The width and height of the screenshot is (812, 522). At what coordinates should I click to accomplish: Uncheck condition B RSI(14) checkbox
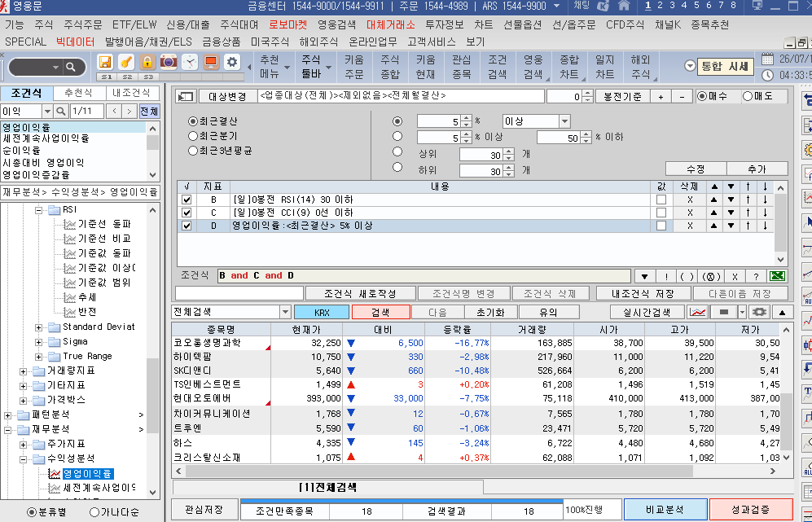point(187,200)
